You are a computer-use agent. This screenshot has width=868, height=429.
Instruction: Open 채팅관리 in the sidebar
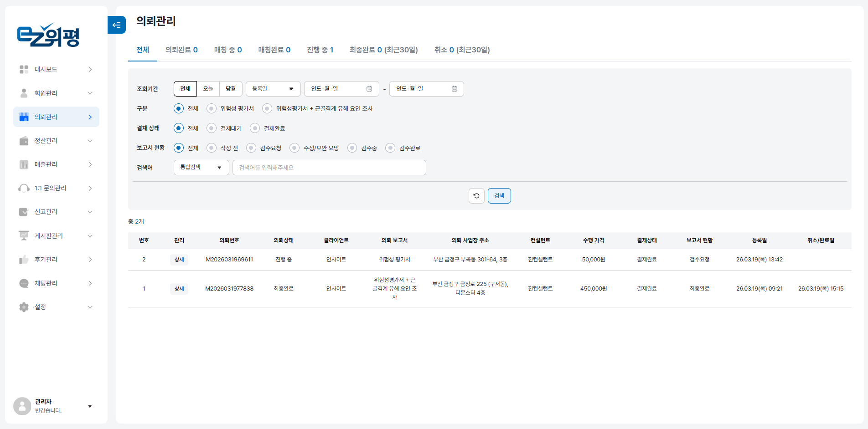[56, 283]
